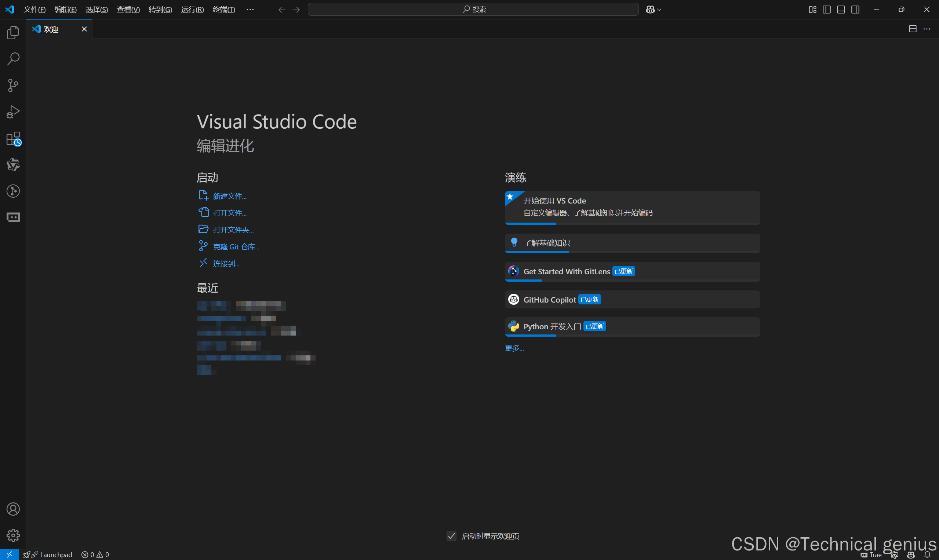Toggle the primary side bar layout button
Screen dimensions: 939x560
[x=826, y=10]
